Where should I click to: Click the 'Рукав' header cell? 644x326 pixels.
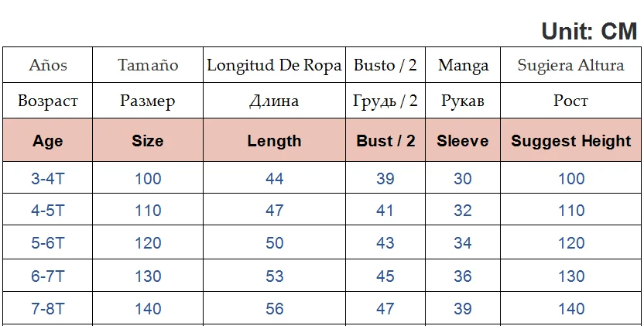point(463,101)
